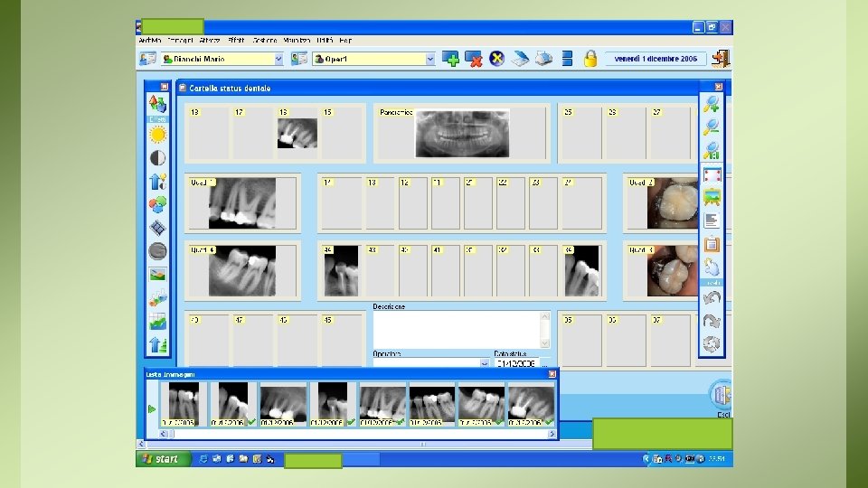
Task: Select the Quad 3 tooth photo
Action: (673, 271)
